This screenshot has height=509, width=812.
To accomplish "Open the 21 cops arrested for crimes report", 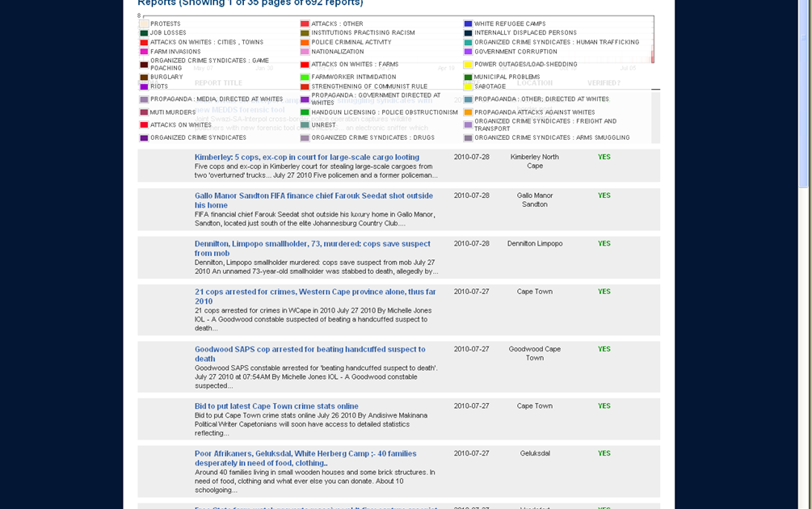I will point(315,297).
